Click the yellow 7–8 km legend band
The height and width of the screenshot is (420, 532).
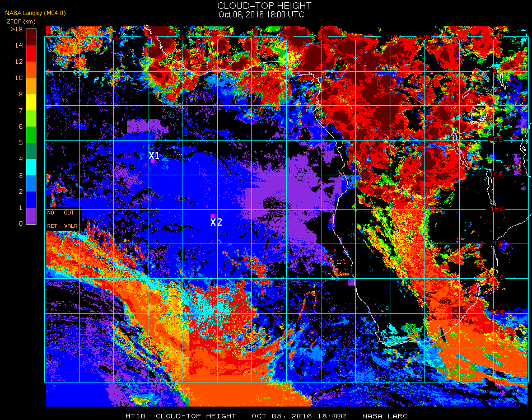pos(31,102)
